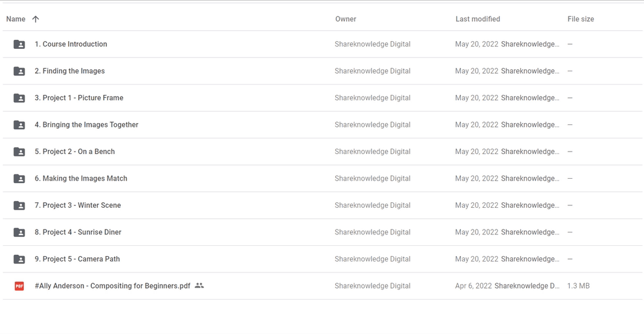
Task: Click the owner name for Course Introduction
Action: pos(372,44)
